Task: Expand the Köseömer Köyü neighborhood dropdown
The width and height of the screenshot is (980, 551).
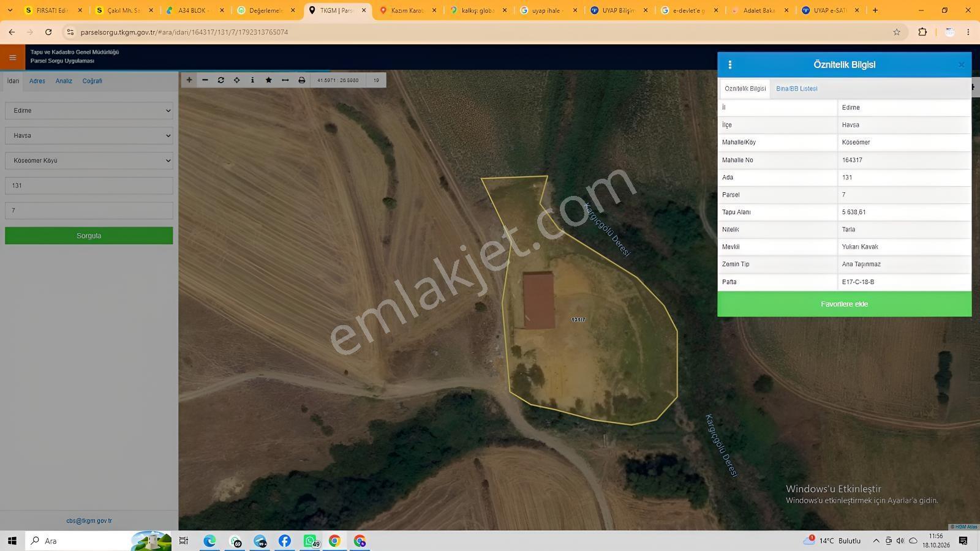Action: coord(89,160)
